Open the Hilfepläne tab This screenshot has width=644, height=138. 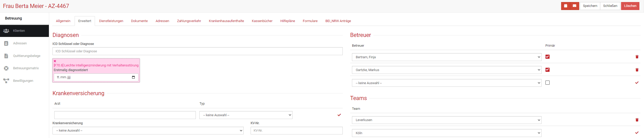pos(287,21)
